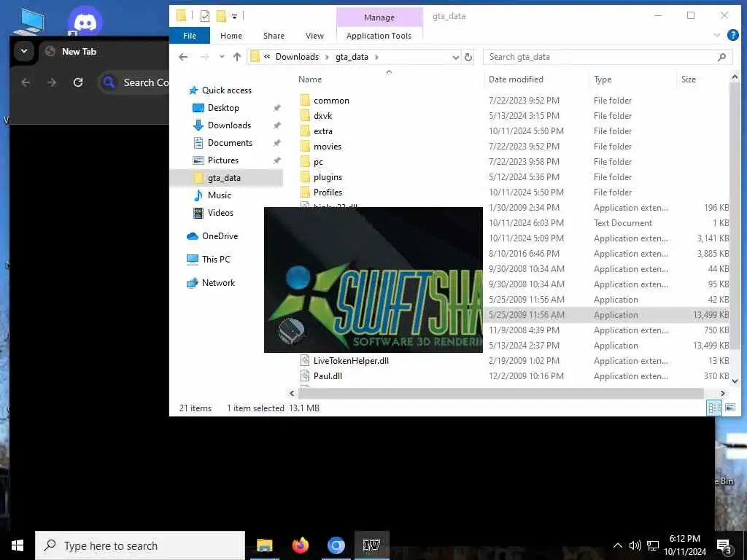The image size is (747, 560).
Task: Open the File ribbon tab
Action: point(190,36)
